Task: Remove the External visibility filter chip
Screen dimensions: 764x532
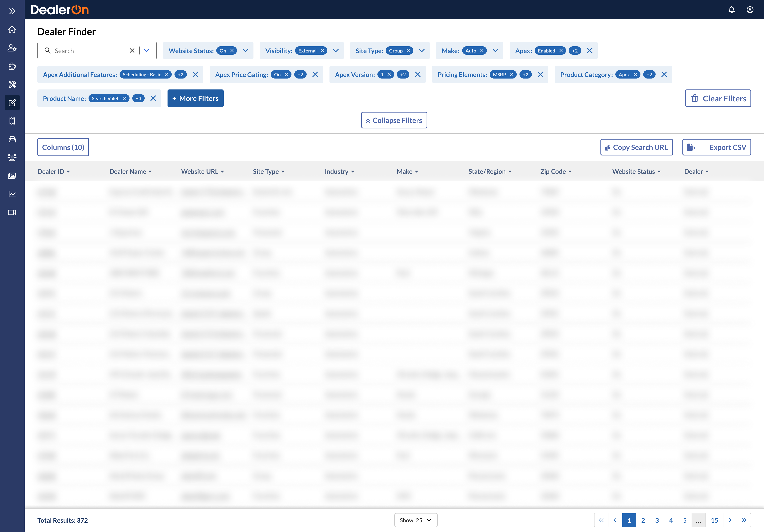Action: tap(322, 50)
